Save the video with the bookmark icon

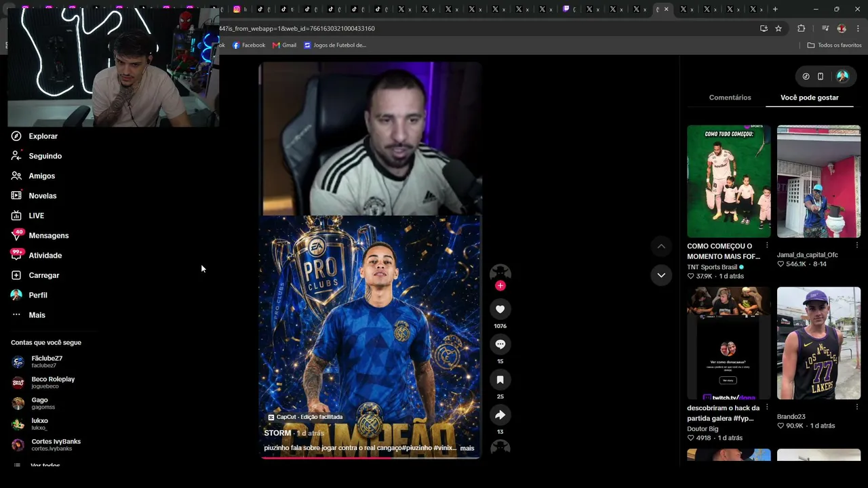(x=500, y=380)
